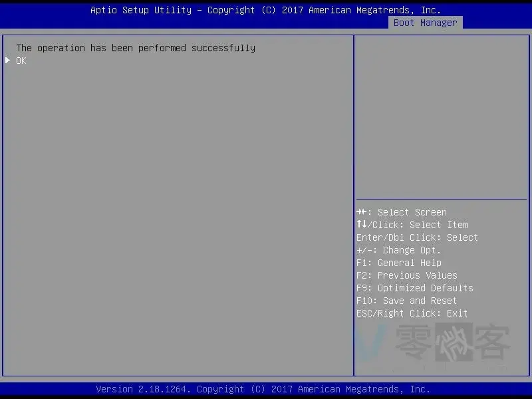Click F10: Save and Reset hint
The height and width of the screenshot is (399, 532).
406,301
